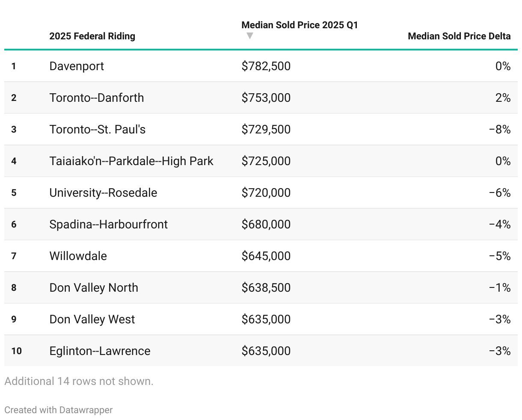Click the sort arrow under Median Sold Price
Image resolution: width=522 pixels, height=420 pixels.
[x=250, y=36]
